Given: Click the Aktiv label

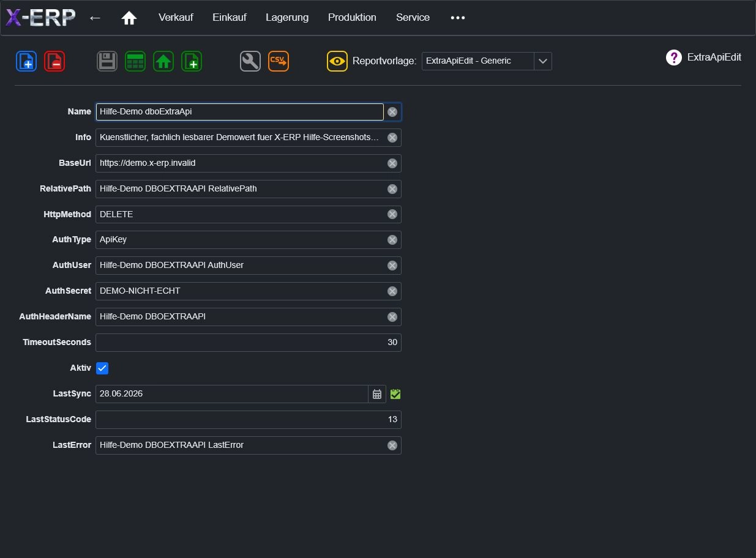Looking at the screenshot, I should click(x=81, y=368).
